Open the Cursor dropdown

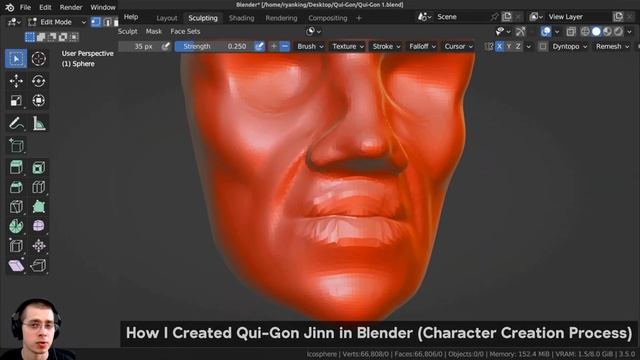coord(458,47)
